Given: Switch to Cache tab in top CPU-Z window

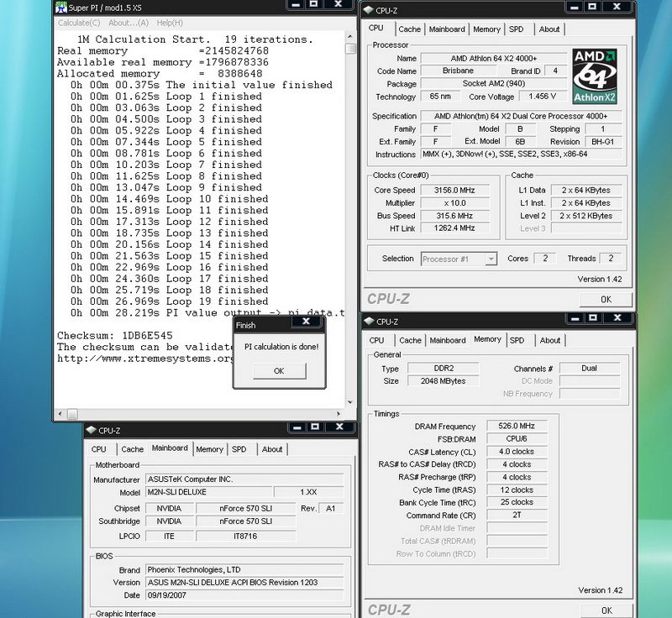Looking at the screenshot, I should (409, 29).
